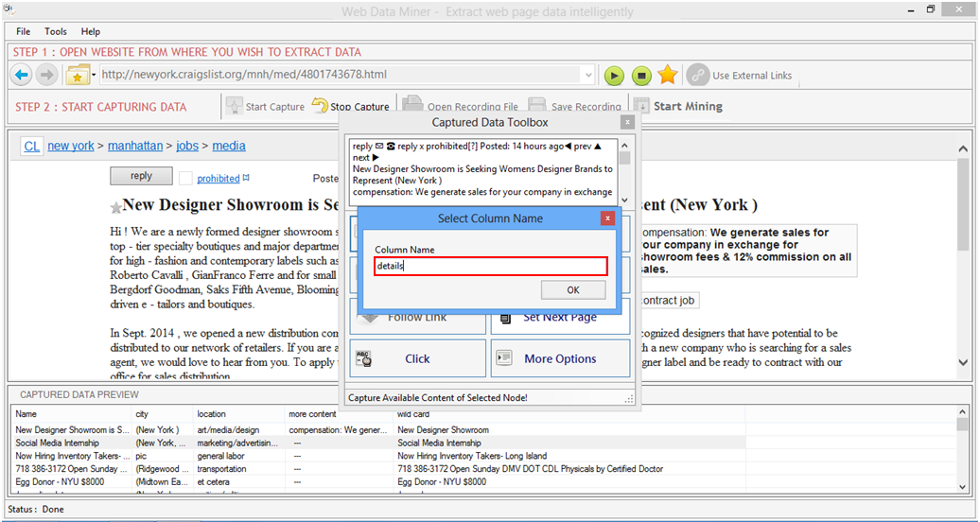Open the media breadcrumb link
This screenshot has width=980, height=522.
click(x=229, y=147)
